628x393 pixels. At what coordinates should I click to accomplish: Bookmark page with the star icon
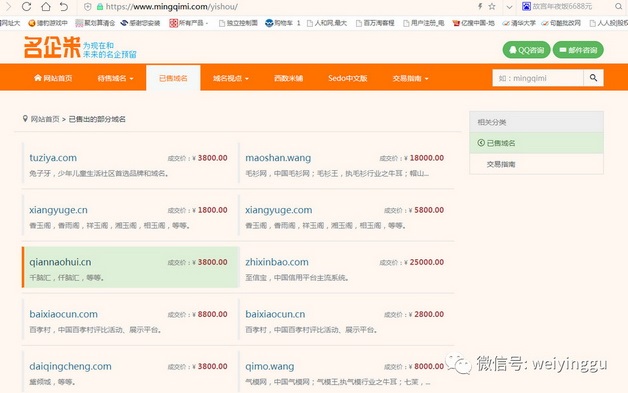pyautogui.click(x=492, y=6)
